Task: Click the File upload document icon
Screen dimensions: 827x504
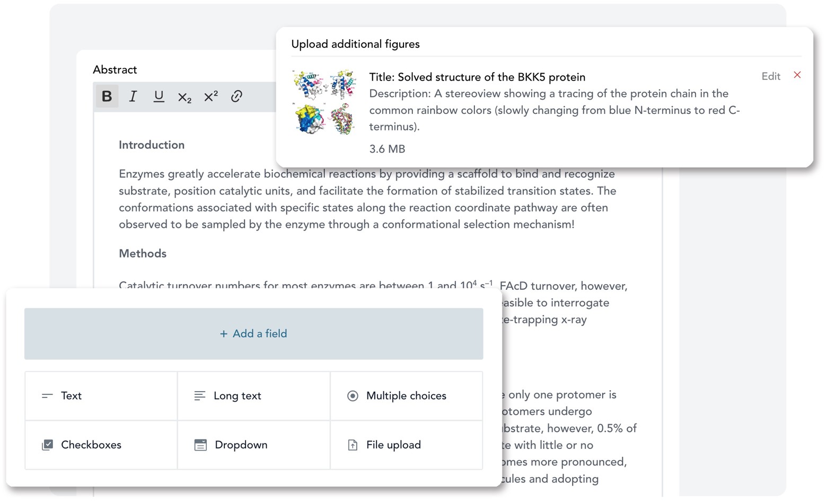Action: 353,445
